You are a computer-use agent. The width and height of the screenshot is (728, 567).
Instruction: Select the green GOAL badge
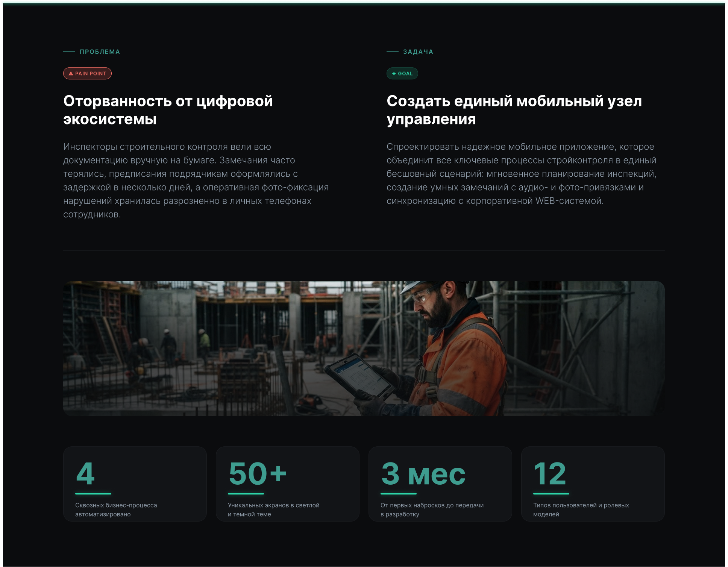coord(402,74)
